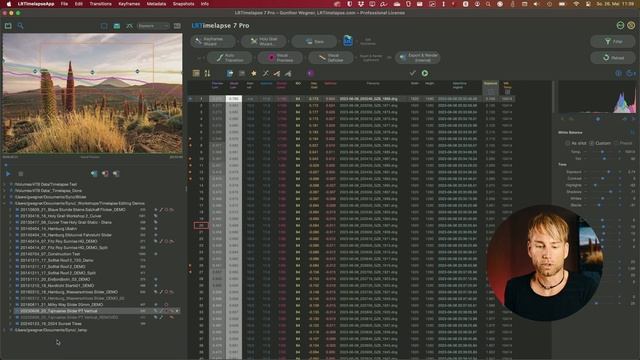
Task: Generate Visual Previews
Action: tap(280, 58)
